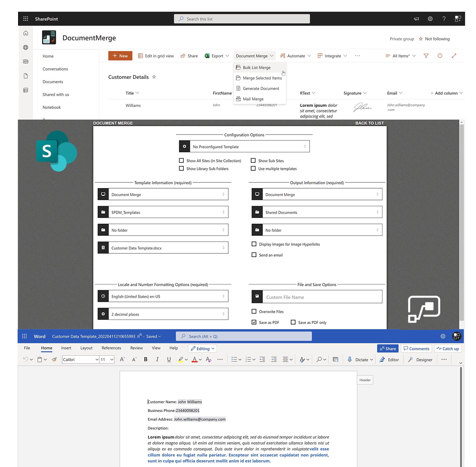Open the Title column dropdown
This screenshot has height=467, width=476.
pyautogui.click(x=132, y=93)
